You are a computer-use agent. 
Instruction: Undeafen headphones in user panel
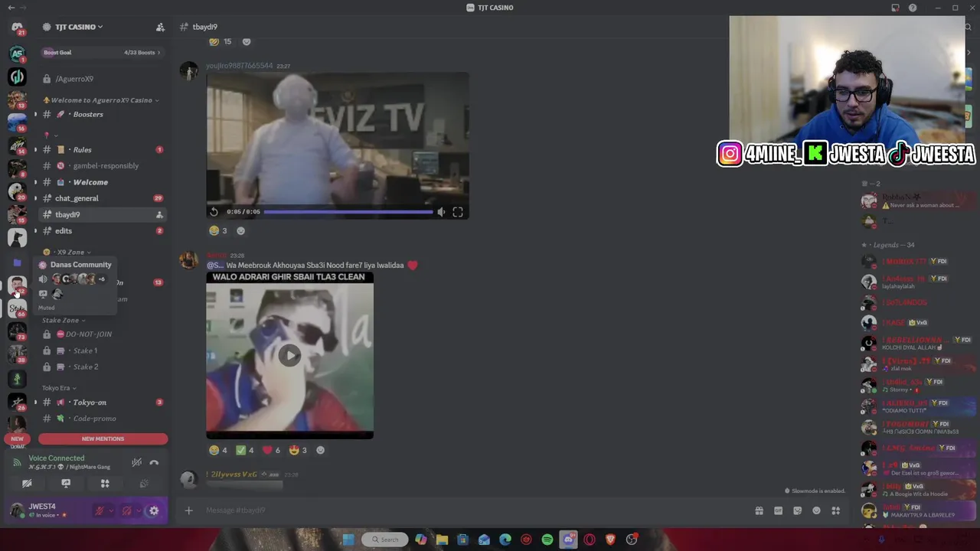[x=126, y=510]
